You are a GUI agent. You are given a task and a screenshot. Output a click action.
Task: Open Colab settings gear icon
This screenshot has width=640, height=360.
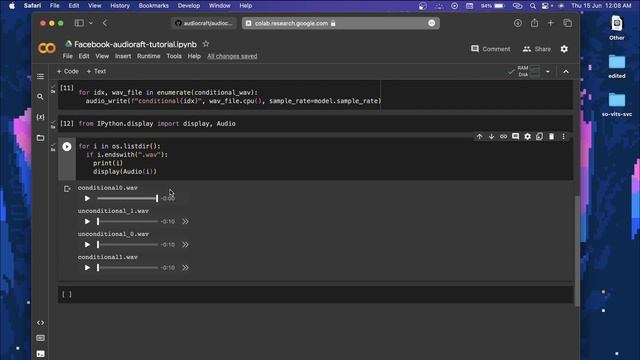[x=564, y=49]
